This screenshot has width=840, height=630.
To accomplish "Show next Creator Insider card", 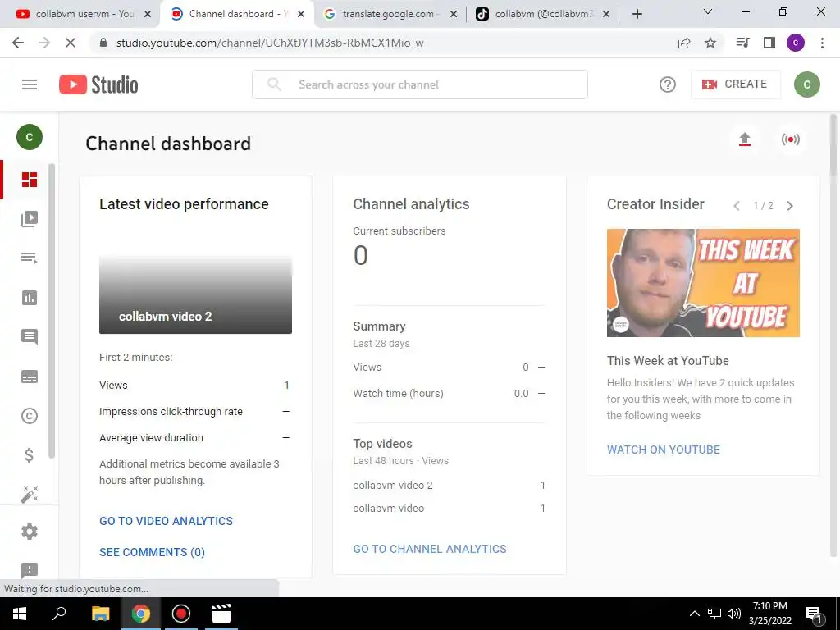I will (790, 206).
